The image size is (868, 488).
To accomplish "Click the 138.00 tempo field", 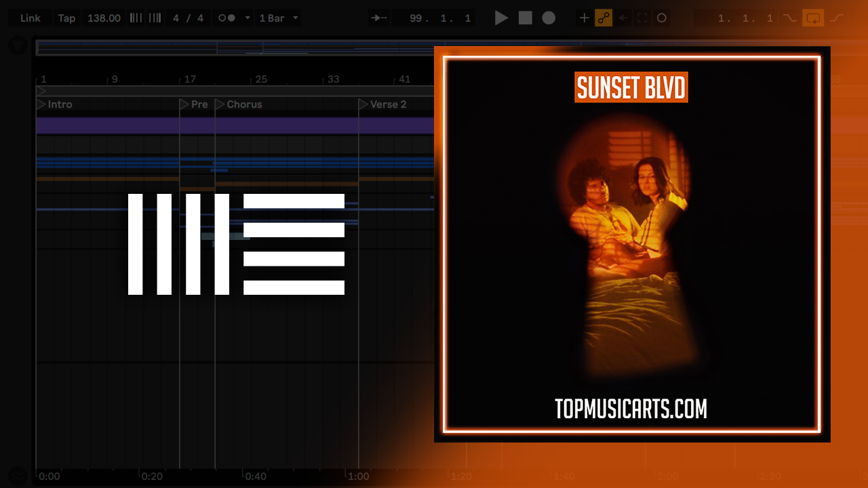I will pos(104,18).
